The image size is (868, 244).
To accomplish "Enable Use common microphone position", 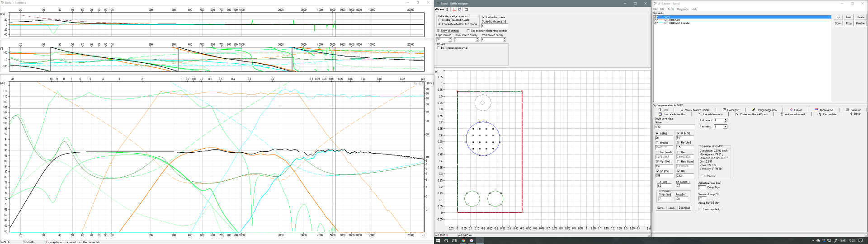I will click(468, 31).
